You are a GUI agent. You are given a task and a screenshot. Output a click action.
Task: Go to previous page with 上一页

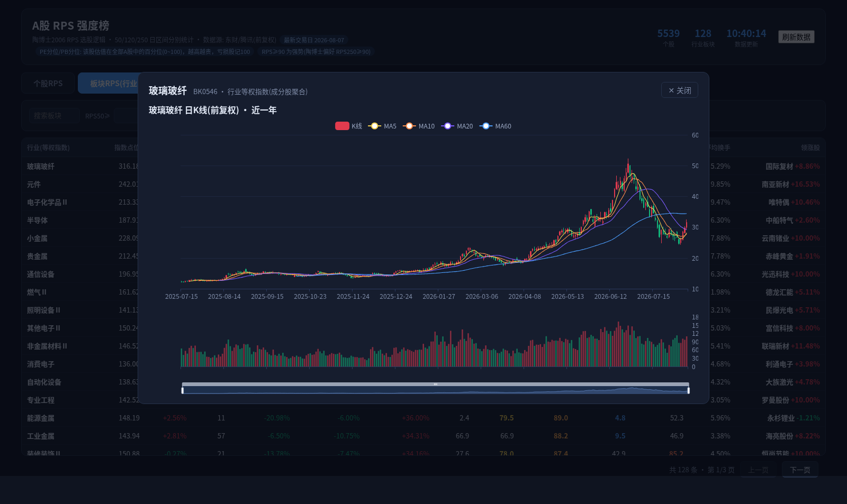(758, 470)
